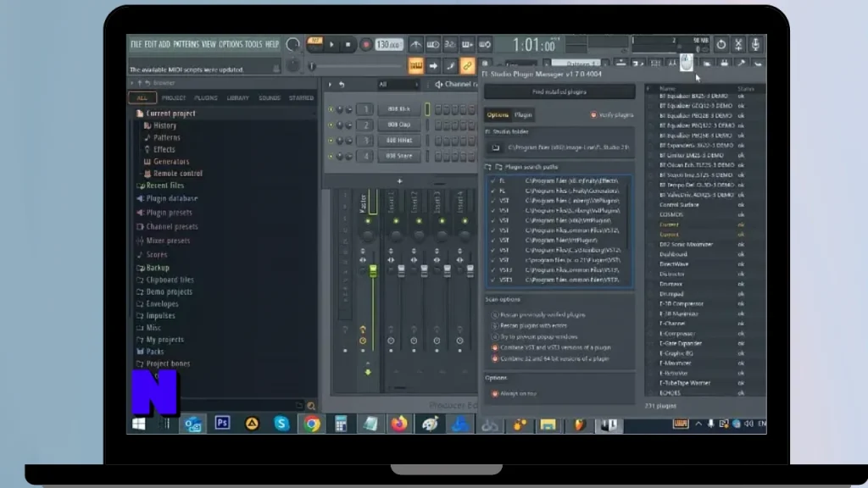Click the red record button
Screen dimensions: 868x488
[365, 45]
